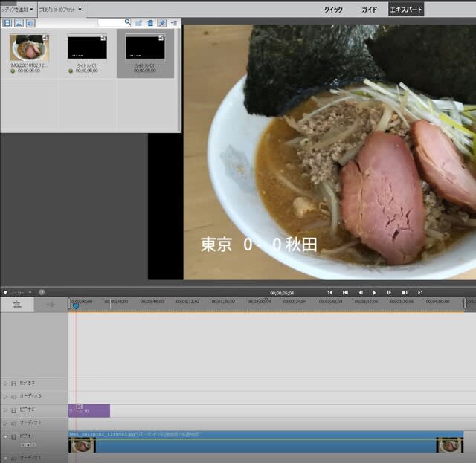
Task: Open the メディアを追加 dropdown
Action: [x=16, y=9]
